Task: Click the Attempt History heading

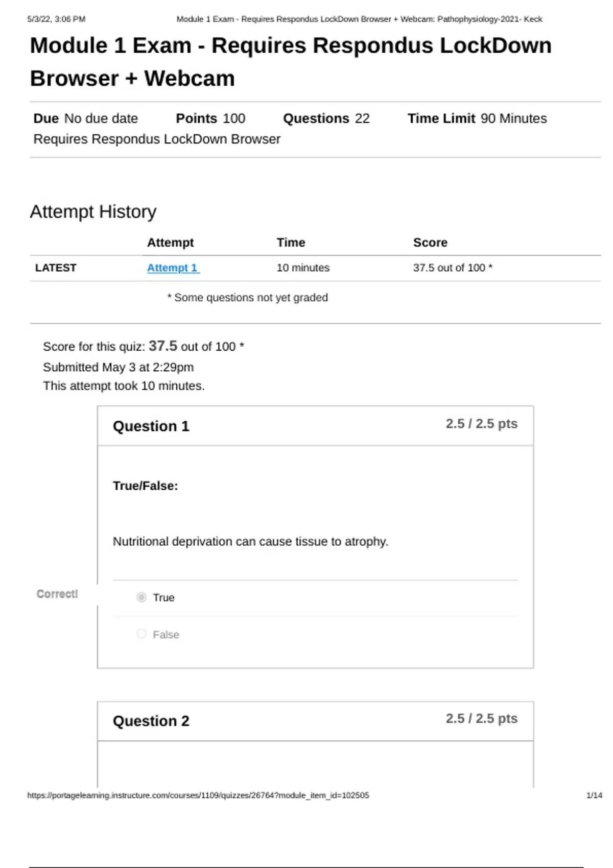Action: click(x=93, y=211)
